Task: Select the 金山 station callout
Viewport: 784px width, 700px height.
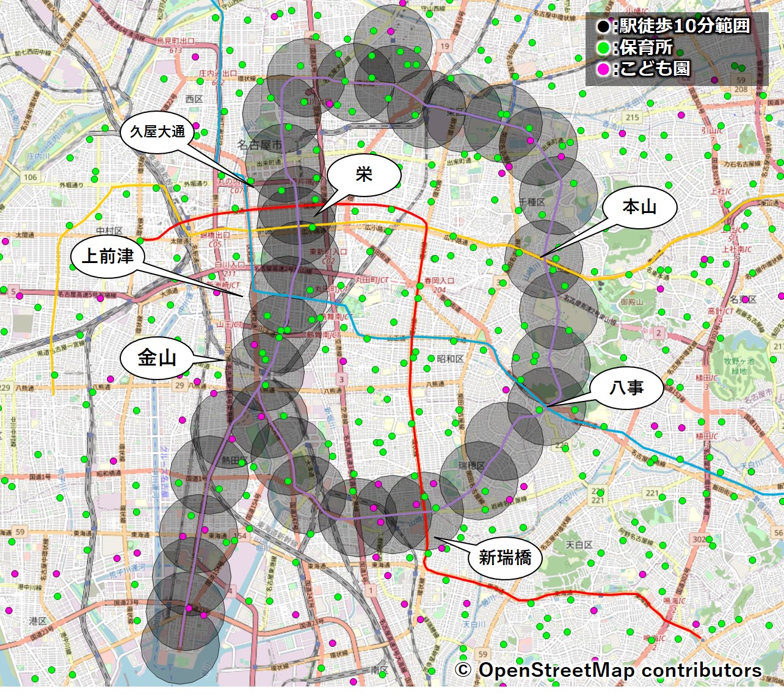Action: 157,358
